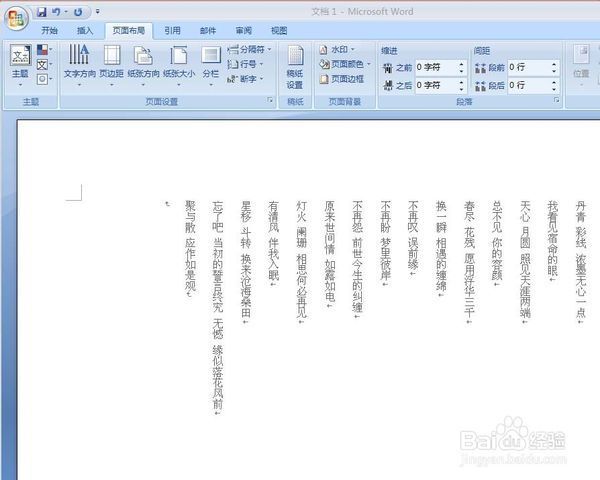
Task: Open Text Direction (文字方向) options
Action: 79,65
